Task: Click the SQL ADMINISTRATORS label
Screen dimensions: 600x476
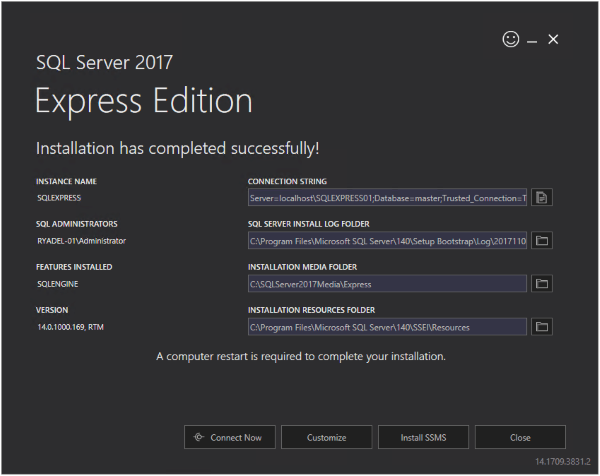Action: (x=77, y=224)
